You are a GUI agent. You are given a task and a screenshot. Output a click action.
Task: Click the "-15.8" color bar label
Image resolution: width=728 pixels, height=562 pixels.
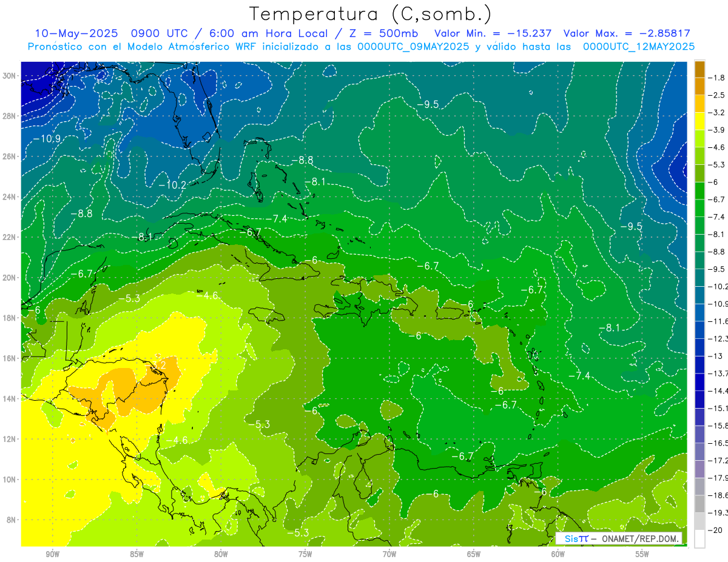tap(718, 426)
